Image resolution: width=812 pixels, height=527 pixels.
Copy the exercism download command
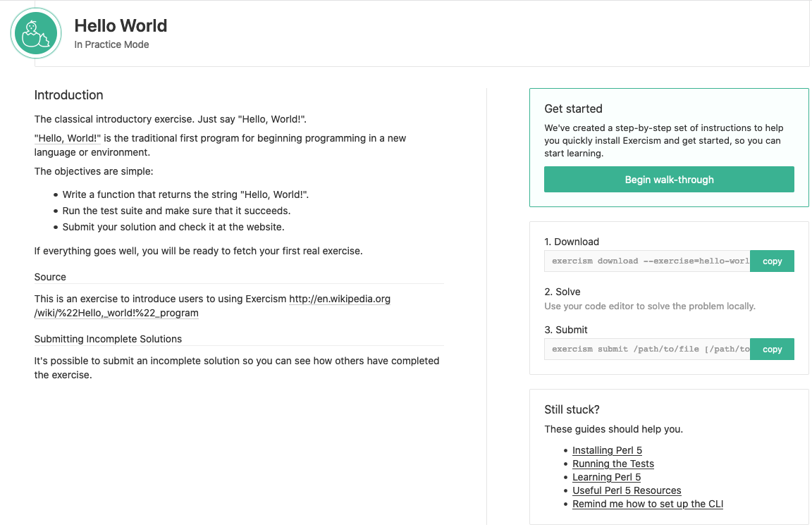pos(772,261)
